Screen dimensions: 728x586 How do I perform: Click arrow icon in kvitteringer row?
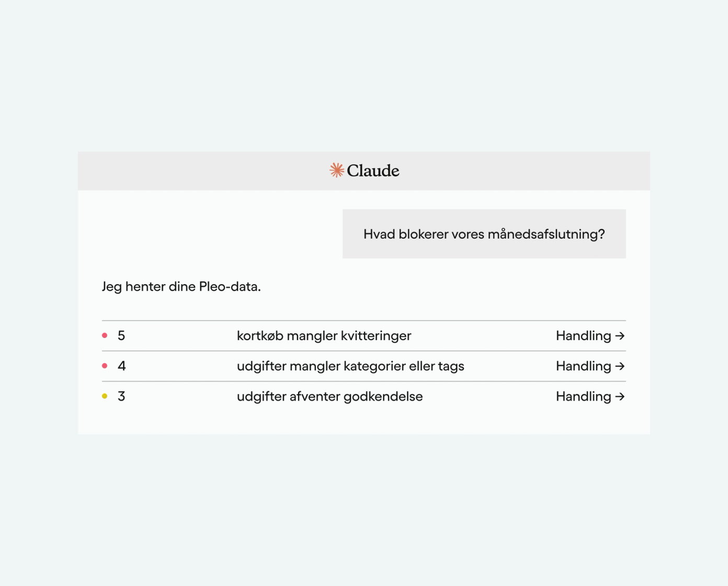click(x=620, y=336)
